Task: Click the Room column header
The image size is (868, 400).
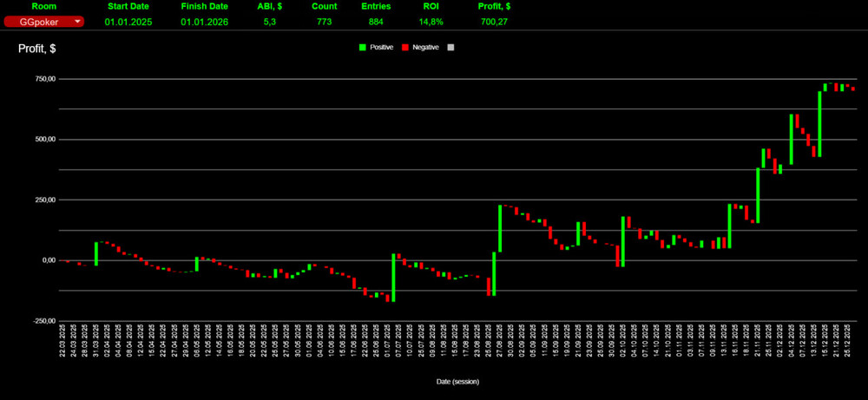Action: click(43, 6)
